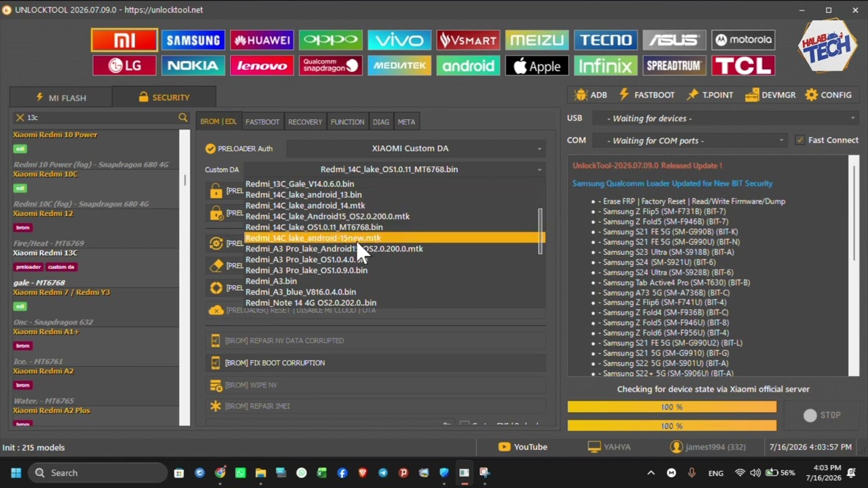Click the search magnifier in model filter
The width and height of the screenshot is (868, 488).
[183, 117]
